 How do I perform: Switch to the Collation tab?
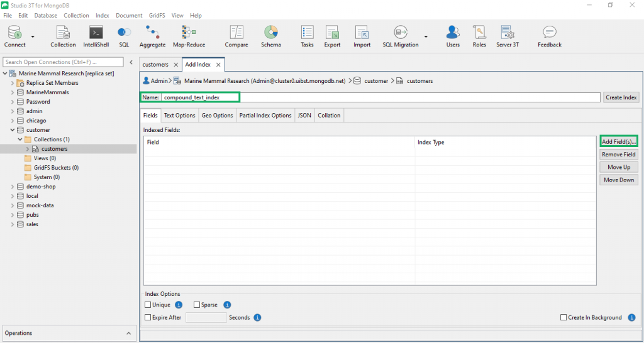coord(329,116)
